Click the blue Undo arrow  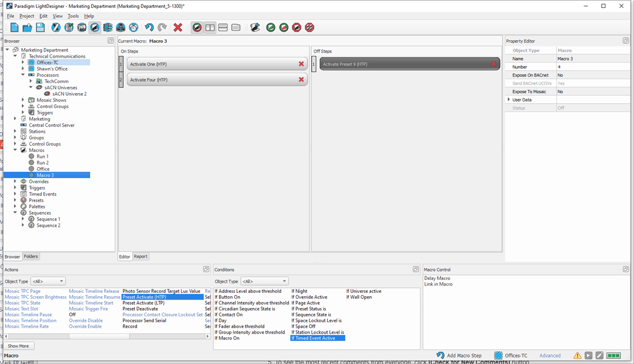(149, 27)
